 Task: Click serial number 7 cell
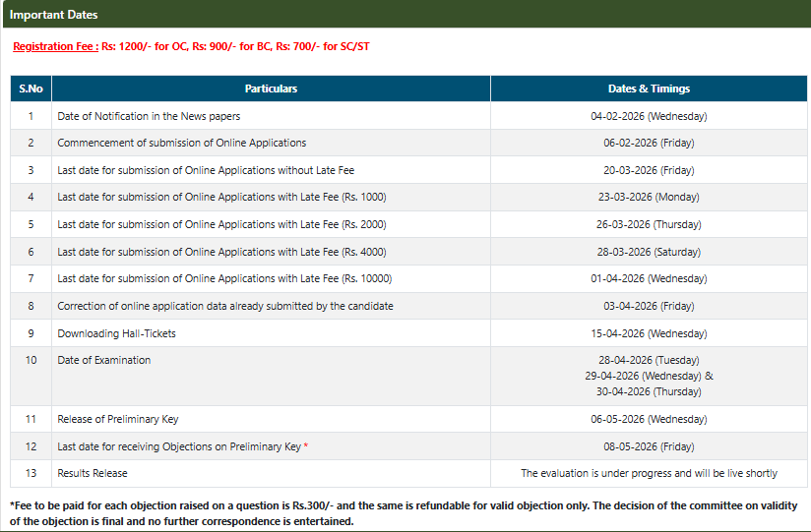pyautogui.click(x=31, y=278)
